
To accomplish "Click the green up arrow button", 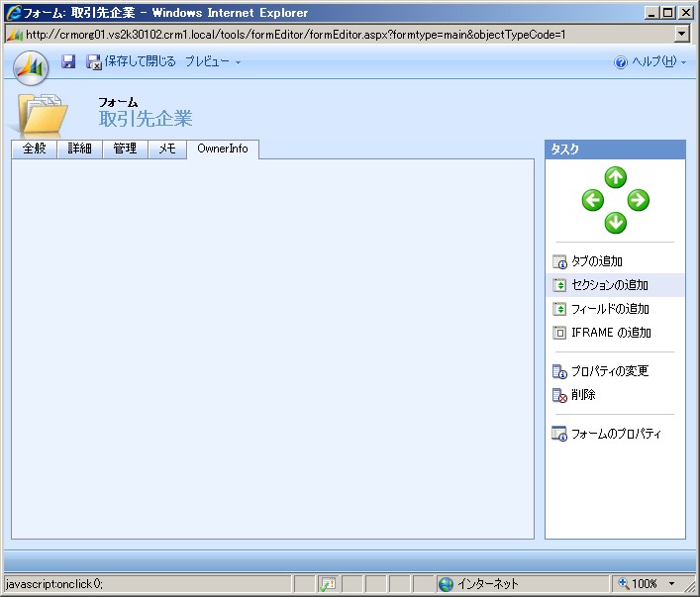I will [616, 177].
